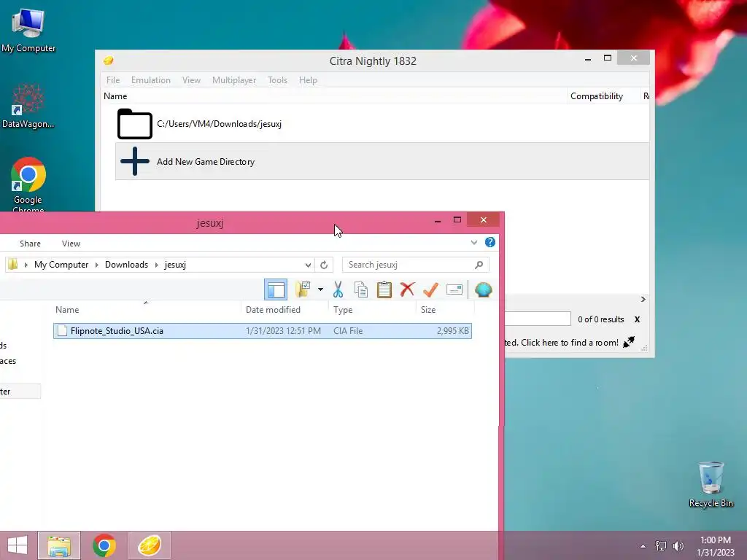Open the Emulation menu in Citra
747x560 pixels.
click(150, 80)
